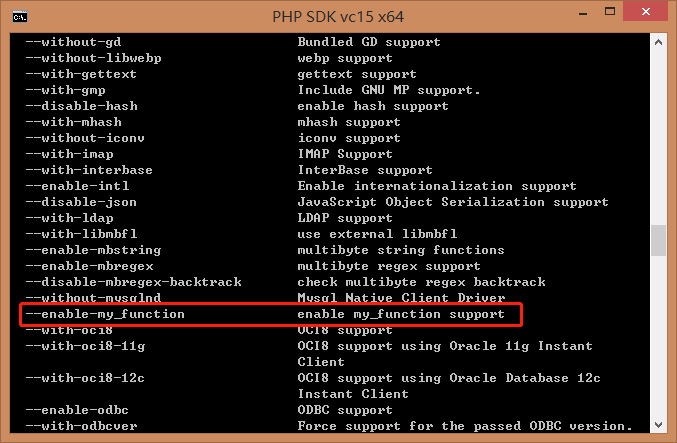The width and height of the screenshot is (677, 443).
Task: Click the scrollbar track below the thumb
Action: [x=658, y=336]
